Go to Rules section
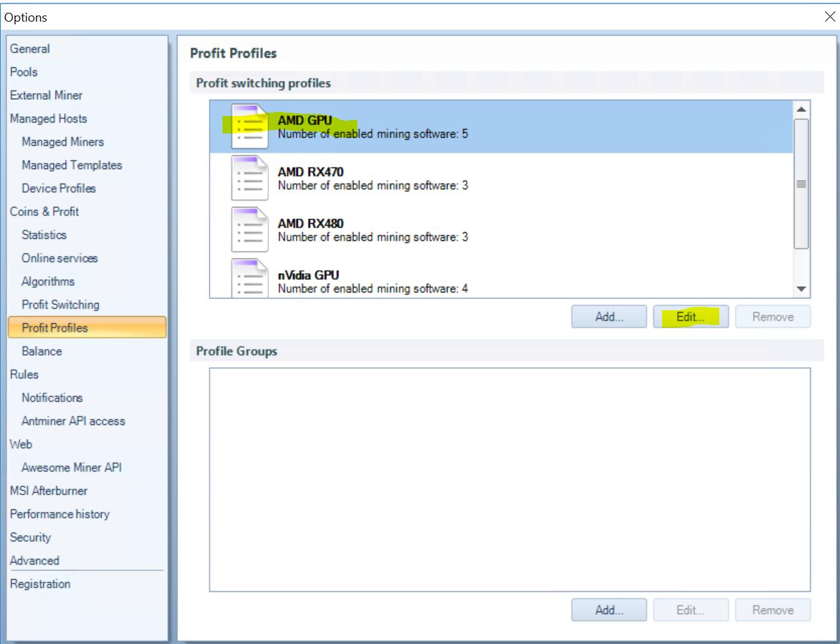 [x=24, y=374]
